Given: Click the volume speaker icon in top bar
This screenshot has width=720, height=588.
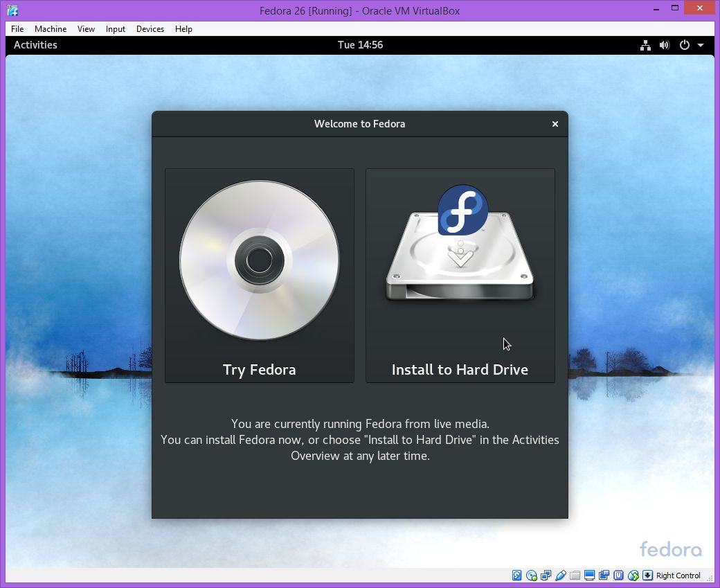Looking at the screenshot, I should click(x=665, y=45).
